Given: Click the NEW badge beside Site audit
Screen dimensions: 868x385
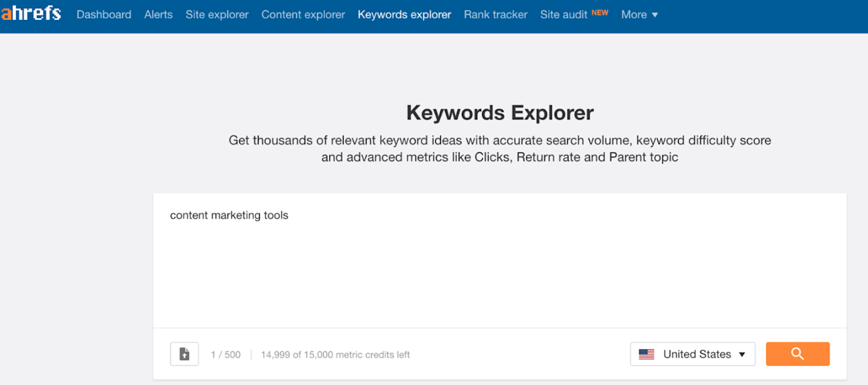Looking at the screenshot, I should pos(600,12).
